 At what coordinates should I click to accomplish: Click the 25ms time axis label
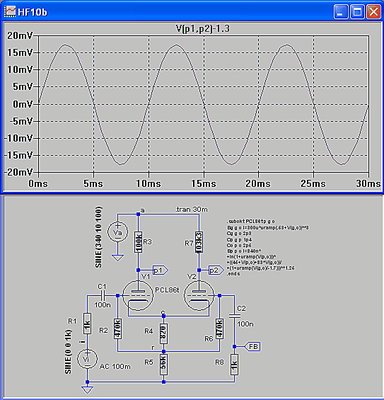pyautogui.click(x=313, y=184)
